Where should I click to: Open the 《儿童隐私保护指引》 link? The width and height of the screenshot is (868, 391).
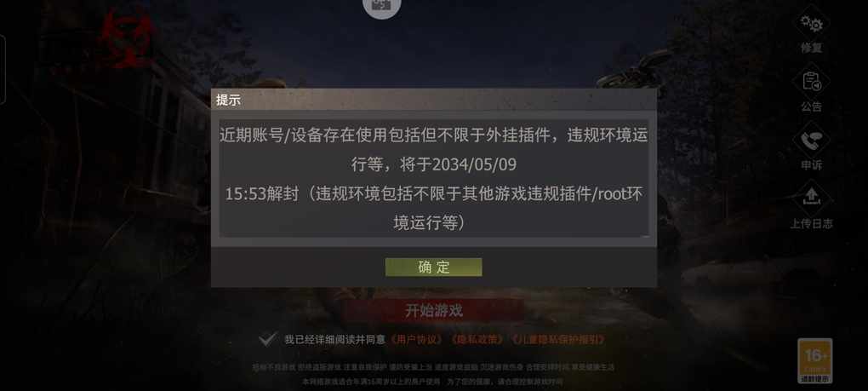[557, 340]
